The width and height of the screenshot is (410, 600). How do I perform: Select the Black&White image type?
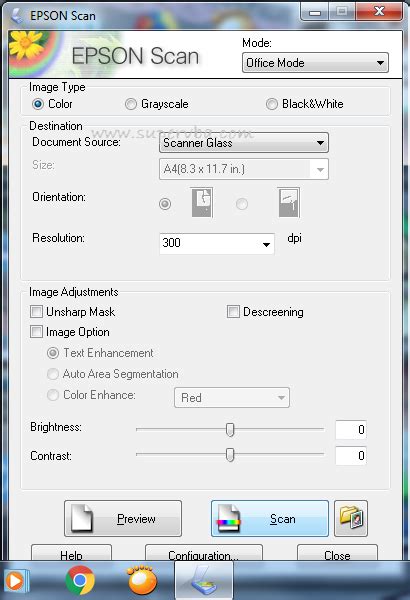(x=272, y=104)
